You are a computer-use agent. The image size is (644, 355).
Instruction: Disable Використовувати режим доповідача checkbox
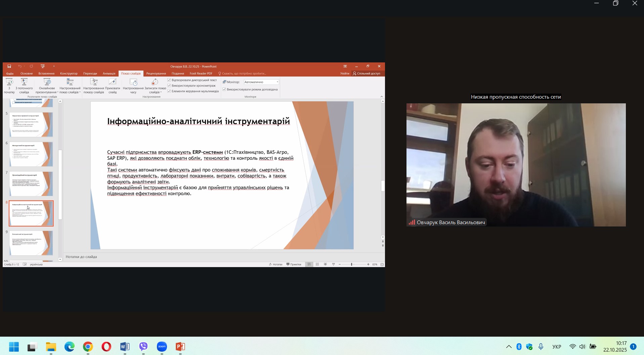pyautogui.click(x=224, y=90)
